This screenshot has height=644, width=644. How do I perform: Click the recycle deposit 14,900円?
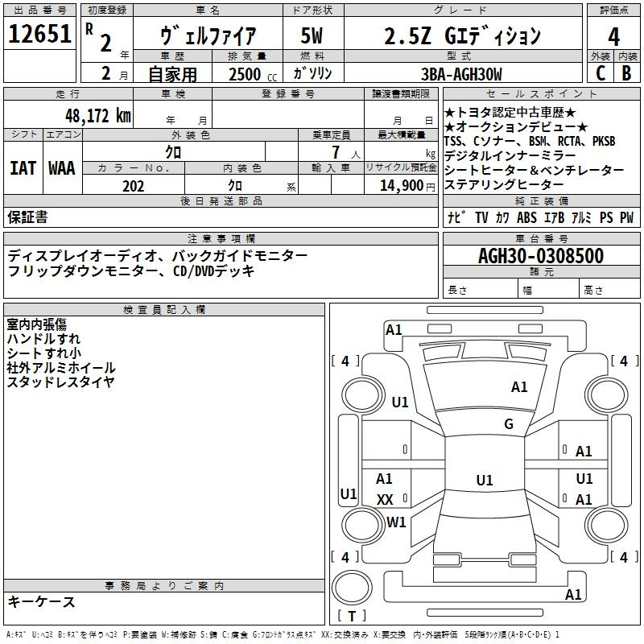[407, 186]
